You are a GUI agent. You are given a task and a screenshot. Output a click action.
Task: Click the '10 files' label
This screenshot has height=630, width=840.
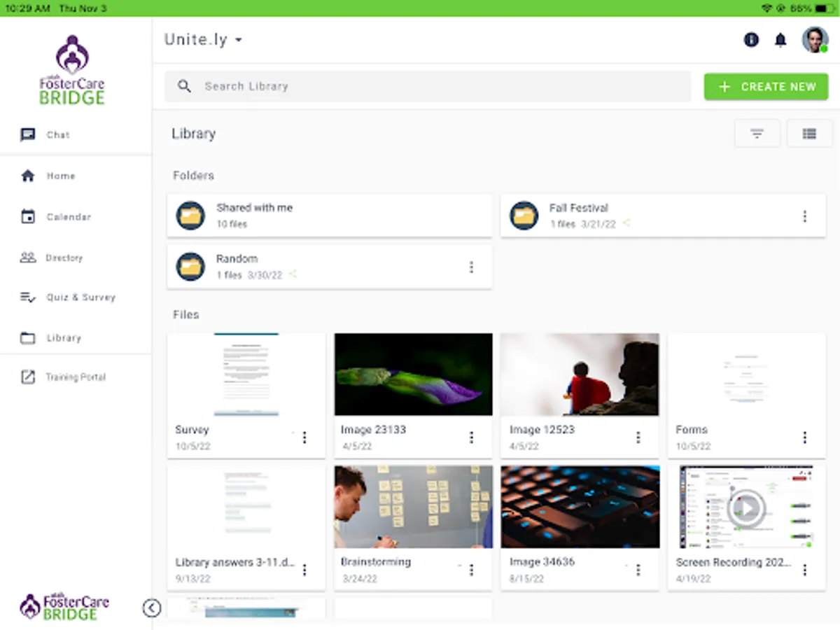coord(232,224)
